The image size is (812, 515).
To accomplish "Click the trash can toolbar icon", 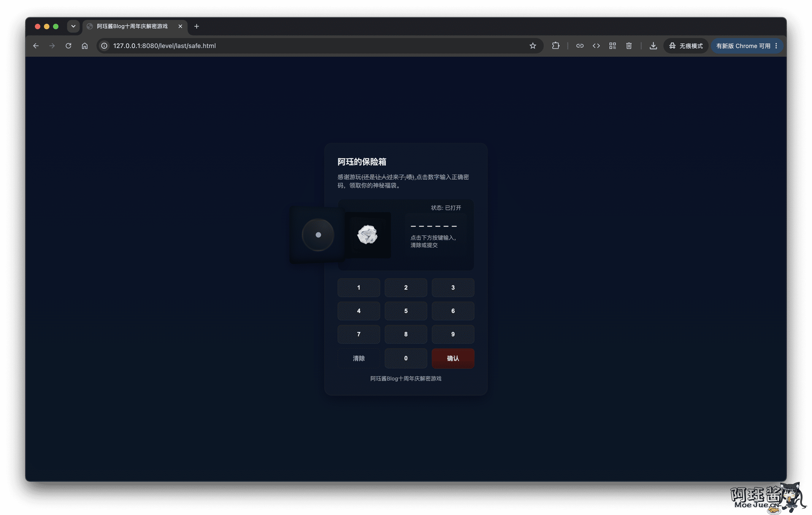I will [x=629, y=46].
